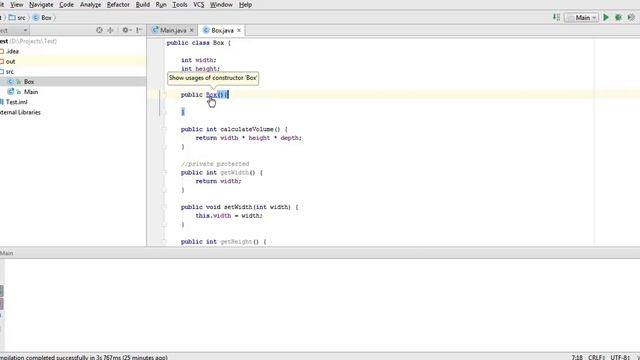Click the collapse all icon in the Project panel

point(110,30)
